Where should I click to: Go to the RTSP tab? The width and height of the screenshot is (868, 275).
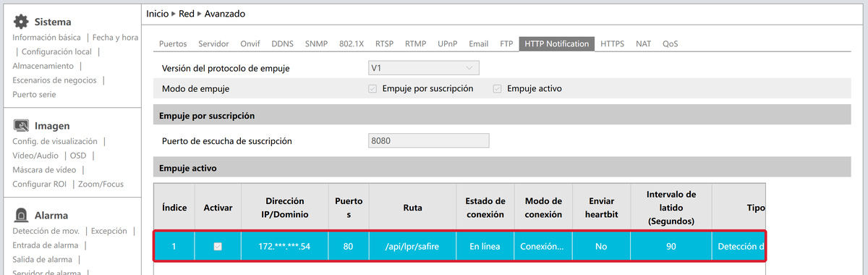click(x=384, y=44)
